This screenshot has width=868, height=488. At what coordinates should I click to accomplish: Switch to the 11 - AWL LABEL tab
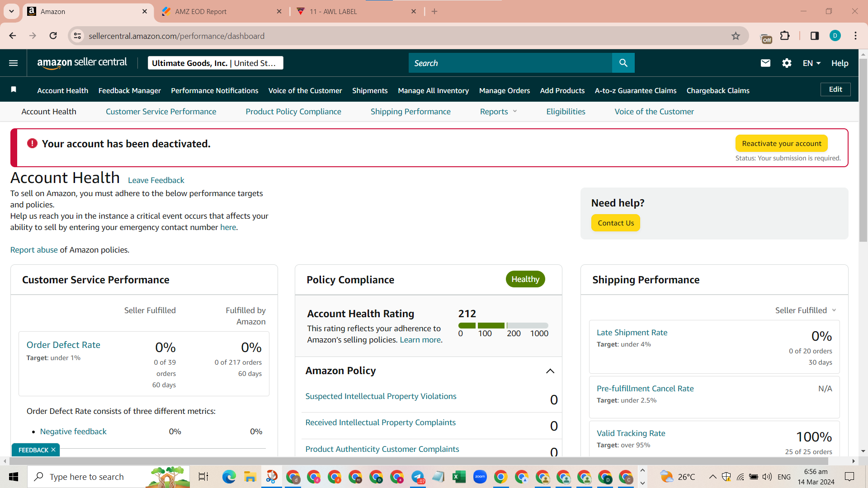click(356, 11)
